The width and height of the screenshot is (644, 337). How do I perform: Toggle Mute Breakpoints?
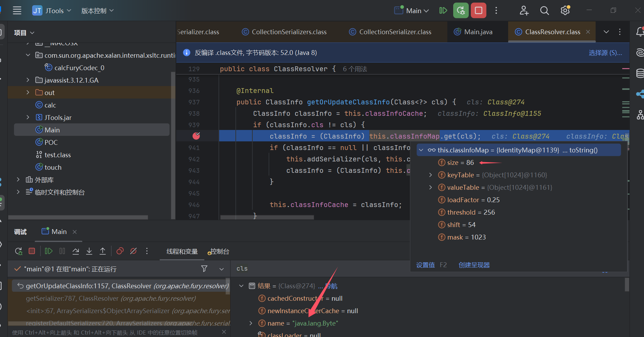click(133, 251)
